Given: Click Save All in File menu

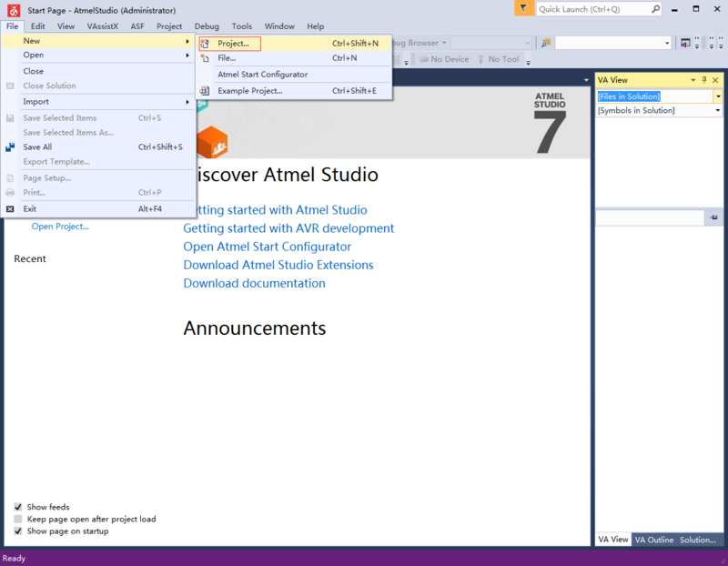Looking at the screenshot, I should pyautogui.click(x=98, y=147).
